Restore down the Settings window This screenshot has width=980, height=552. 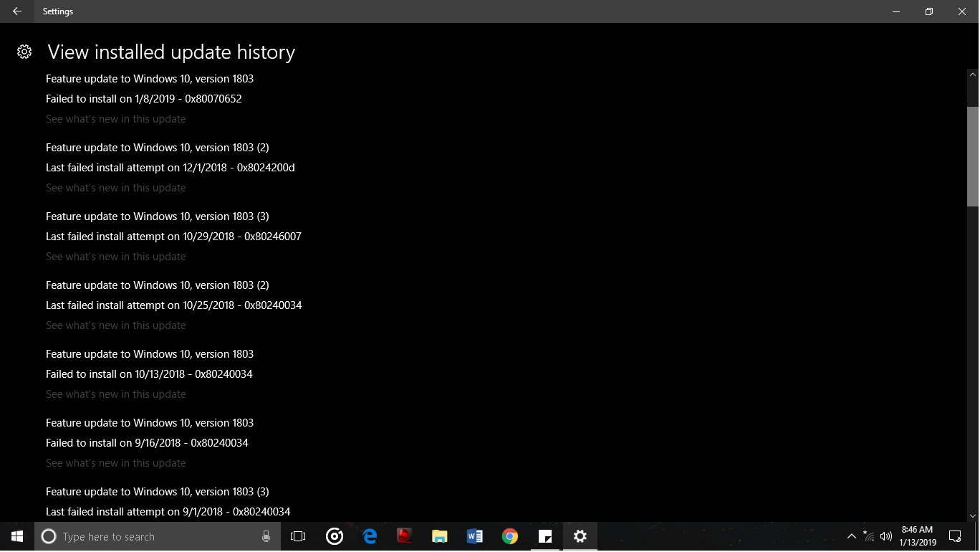[929, 11]
